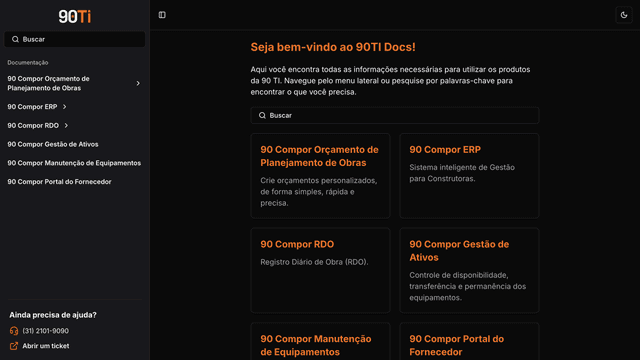Expand the 90 Compor ERP chevron
640x360 pixels.
[x=64, y=107]
